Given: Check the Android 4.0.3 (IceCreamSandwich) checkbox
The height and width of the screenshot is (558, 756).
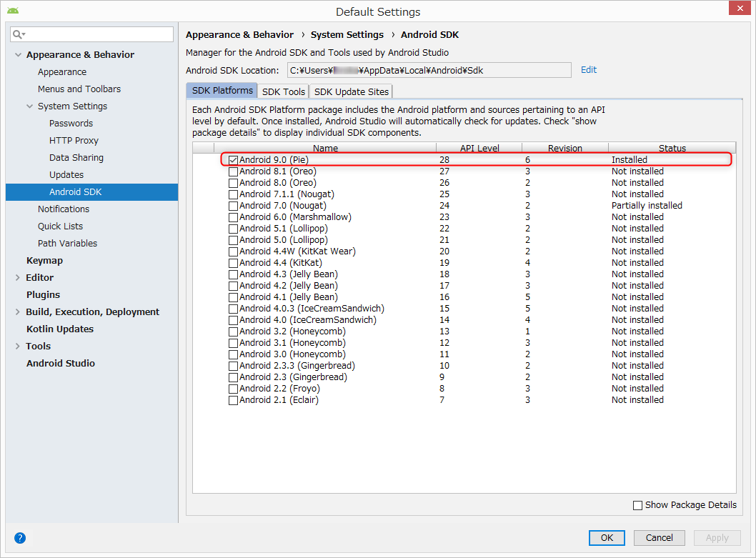Looking at the screenshot, I should click(234, 309).
